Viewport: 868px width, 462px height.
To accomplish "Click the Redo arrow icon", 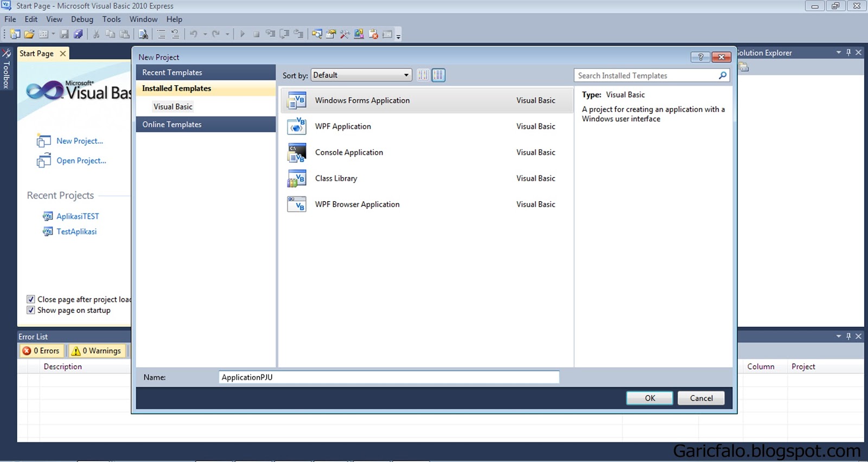I will pos(216,34).
